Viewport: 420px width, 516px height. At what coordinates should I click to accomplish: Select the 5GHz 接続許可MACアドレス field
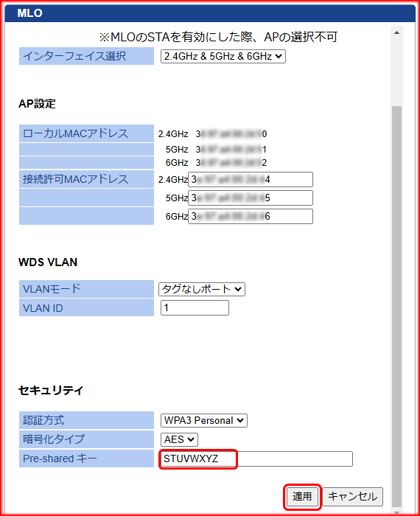tap(251, 198)
